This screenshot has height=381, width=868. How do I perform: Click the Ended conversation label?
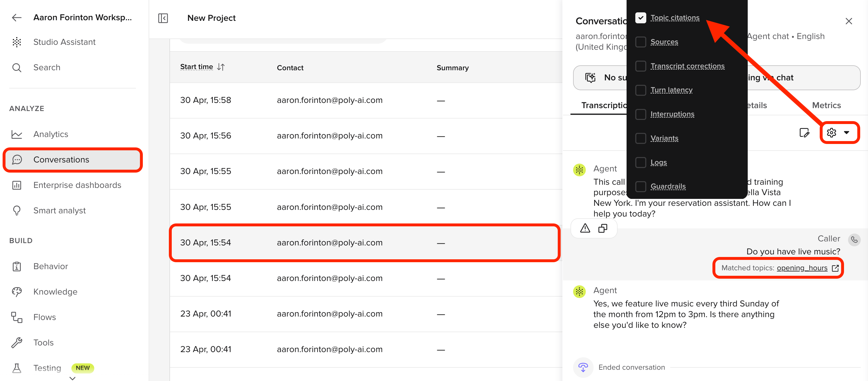(631, 367)
